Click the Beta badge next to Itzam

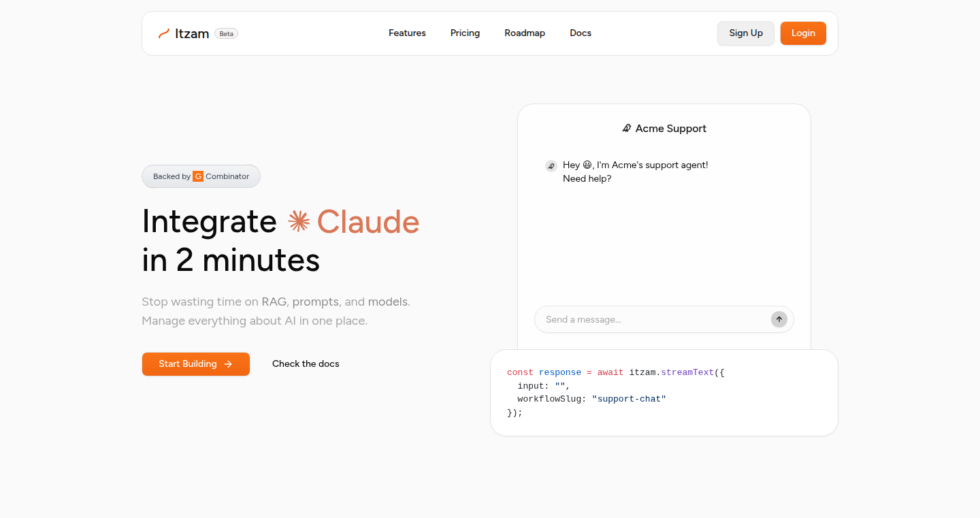point(226,33)
